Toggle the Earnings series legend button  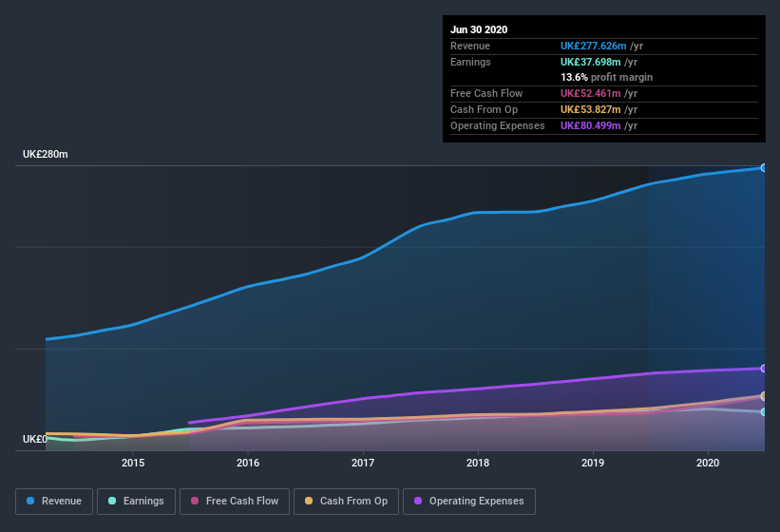[136, 502]
